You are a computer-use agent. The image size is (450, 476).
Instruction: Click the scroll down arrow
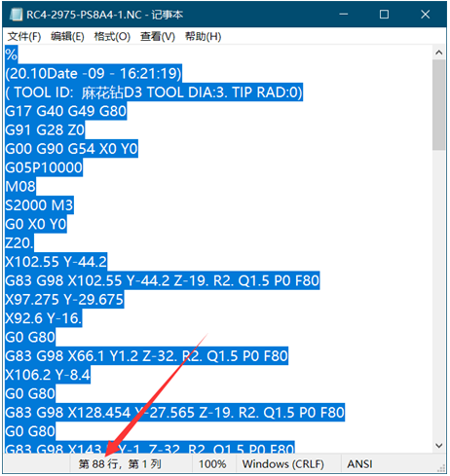coord(439,446)
